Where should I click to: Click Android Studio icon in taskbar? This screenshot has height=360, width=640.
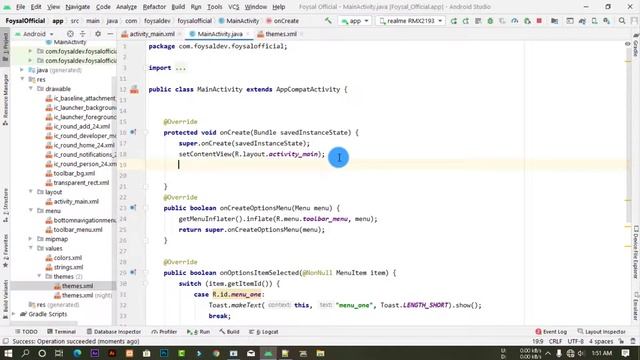268,353
